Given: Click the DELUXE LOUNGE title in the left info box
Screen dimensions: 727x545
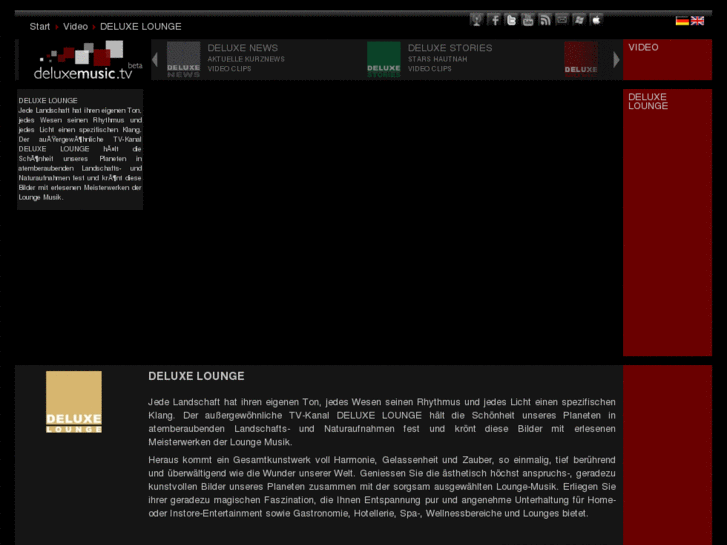Looking at the screenshot, I should (48, 100).
